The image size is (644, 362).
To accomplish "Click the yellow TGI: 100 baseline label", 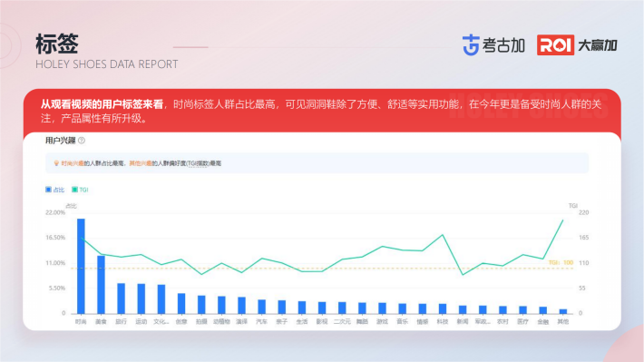I will (x=561, y=262).
